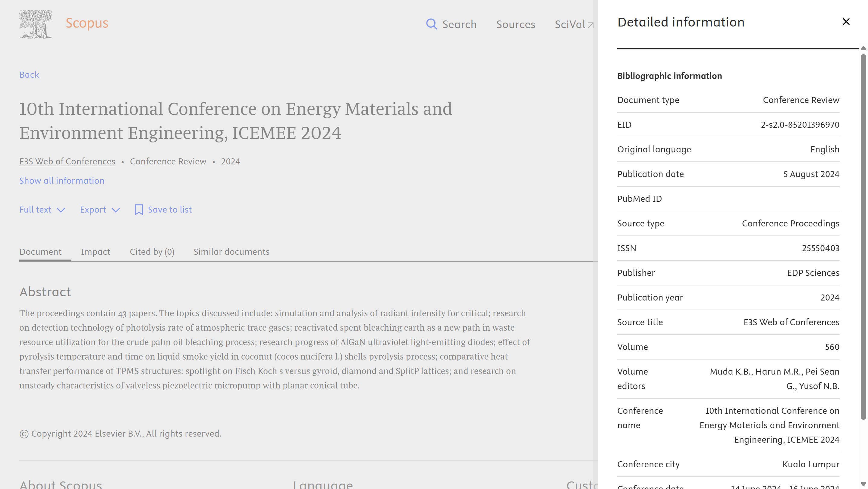Click the Save to list link text
Viewport: 868px width, 489px height.
pos(170,210)
